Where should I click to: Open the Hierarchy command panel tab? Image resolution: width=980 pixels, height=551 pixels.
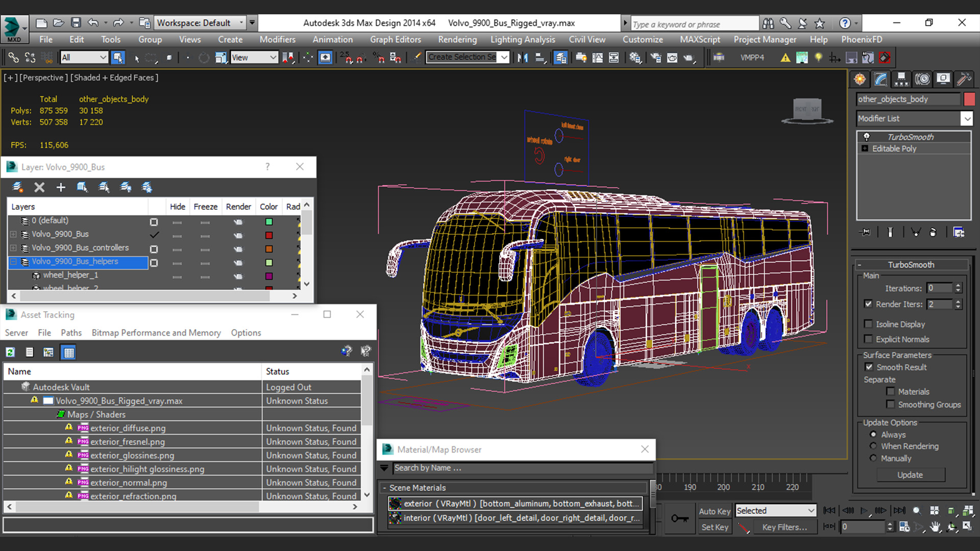click(x=901, y=79)
